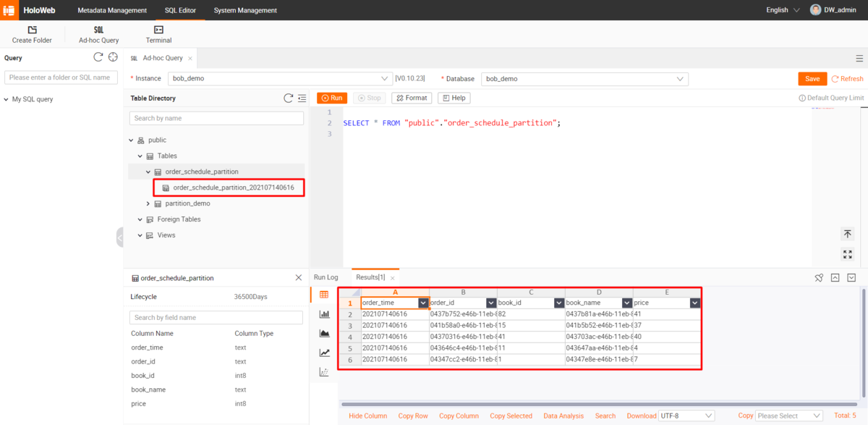The height and width of the screenshot is (425, 868).
Task: Open the Terminal tool
Action: (158, 34)
